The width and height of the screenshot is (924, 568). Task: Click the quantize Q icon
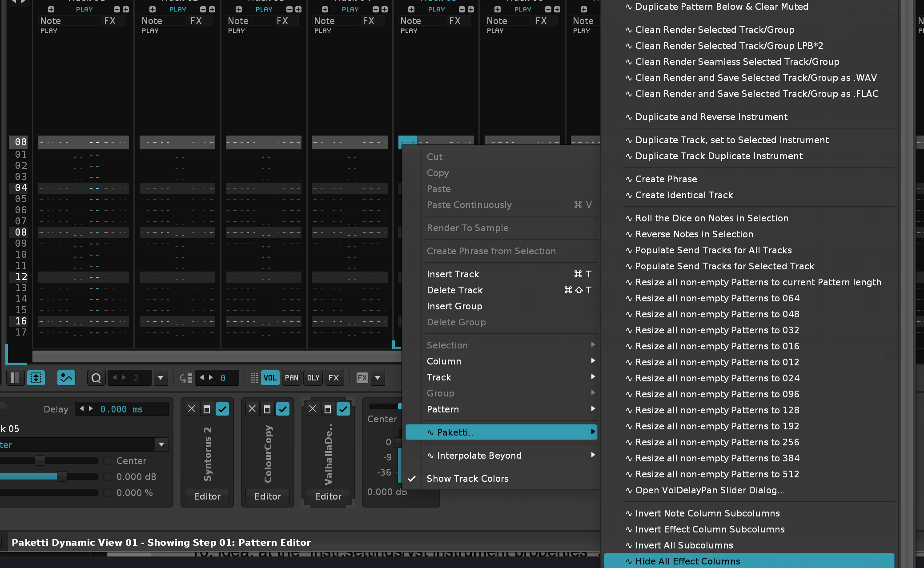point(96,378)
